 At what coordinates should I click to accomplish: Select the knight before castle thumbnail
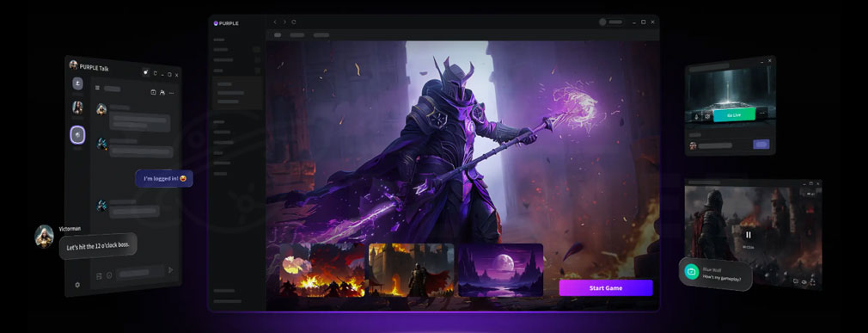tap(412, 270)
